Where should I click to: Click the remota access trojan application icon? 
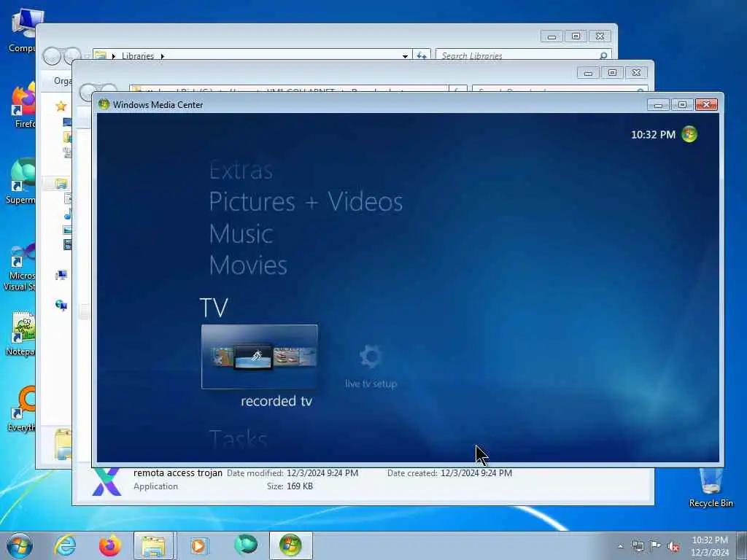tap(107, 481)
